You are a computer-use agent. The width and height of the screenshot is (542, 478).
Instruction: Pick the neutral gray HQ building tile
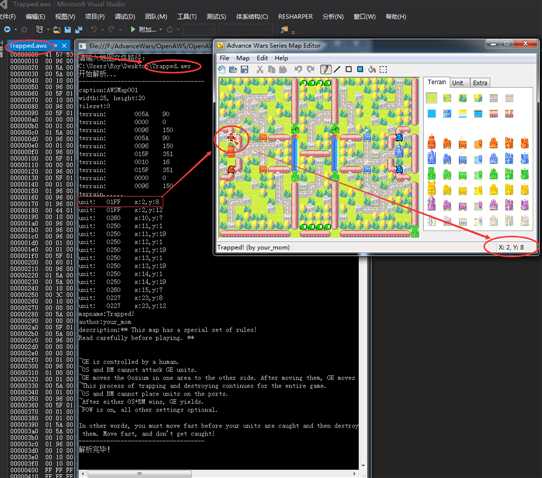(x=431, y=220)
